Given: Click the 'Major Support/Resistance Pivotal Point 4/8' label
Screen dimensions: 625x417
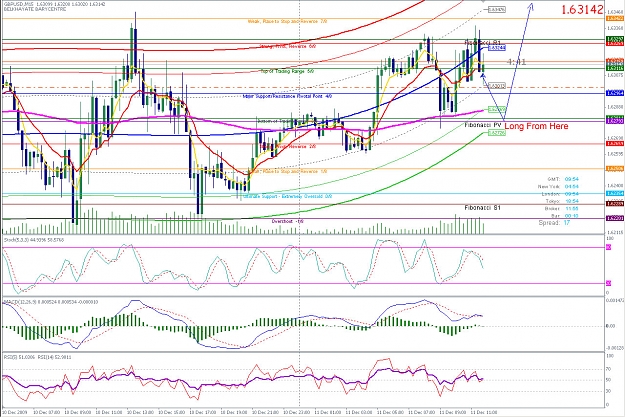Looking at the screenshot, I should tap(287, 96).
